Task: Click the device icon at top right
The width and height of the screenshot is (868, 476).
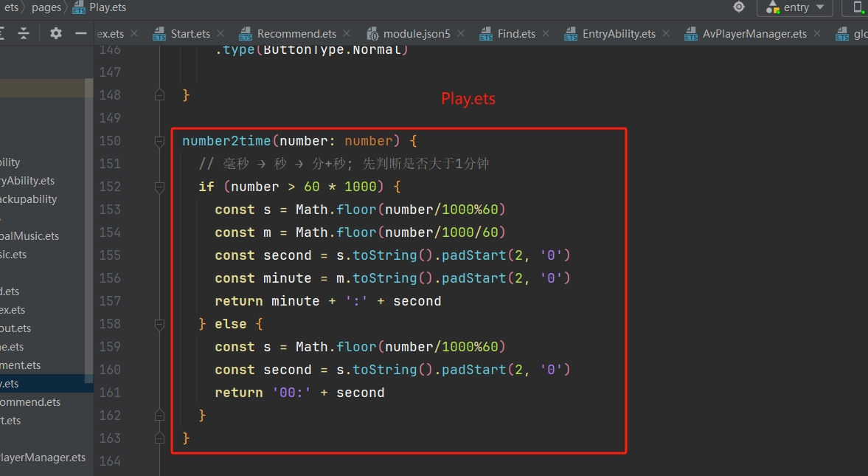Action: coord(858,7)
